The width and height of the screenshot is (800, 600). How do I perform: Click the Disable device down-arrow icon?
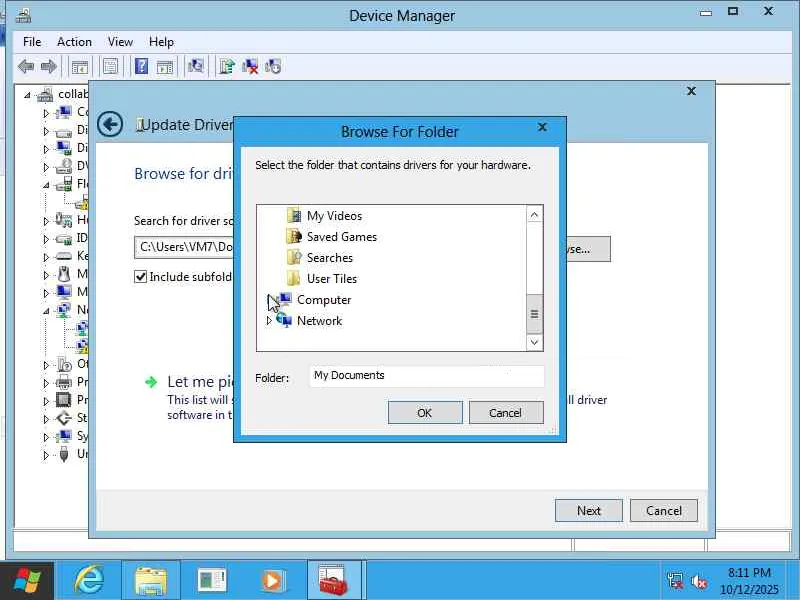[x=273, y=66]
